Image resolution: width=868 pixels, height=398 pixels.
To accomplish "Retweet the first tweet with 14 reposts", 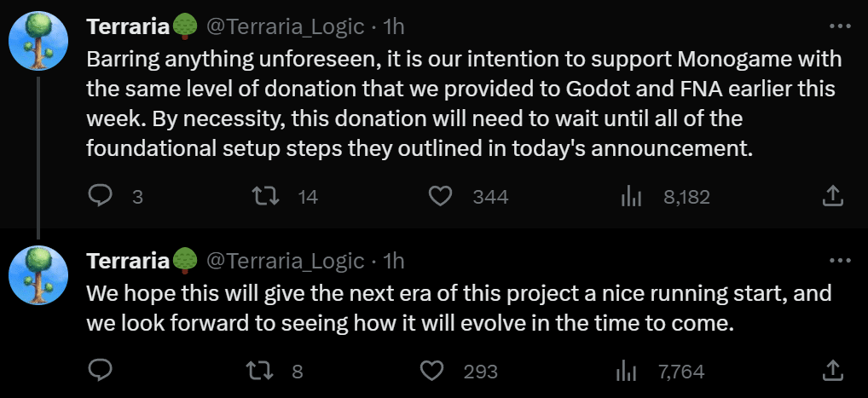I will point(265,196).
